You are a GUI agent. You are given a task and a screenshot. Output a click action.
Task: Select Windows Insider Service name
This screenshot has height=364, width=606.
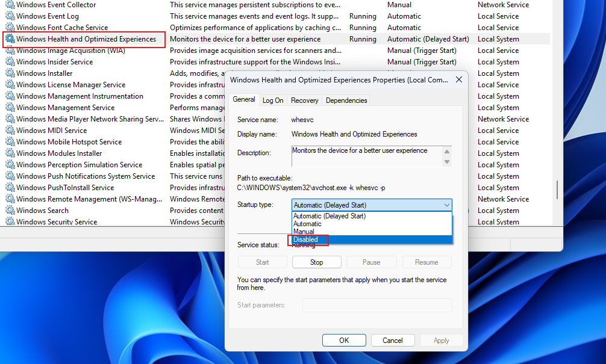54,62
